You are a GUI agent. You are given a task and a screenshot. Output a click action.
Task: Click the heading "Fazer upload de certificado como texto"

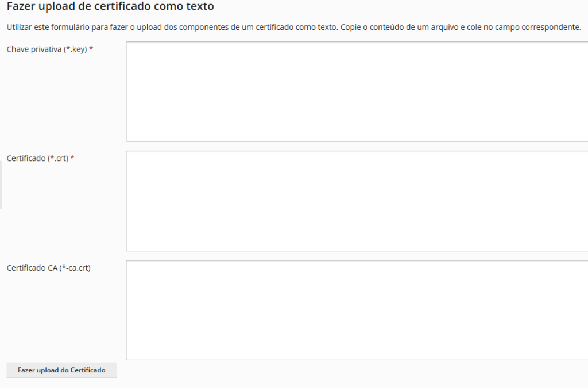110,7
